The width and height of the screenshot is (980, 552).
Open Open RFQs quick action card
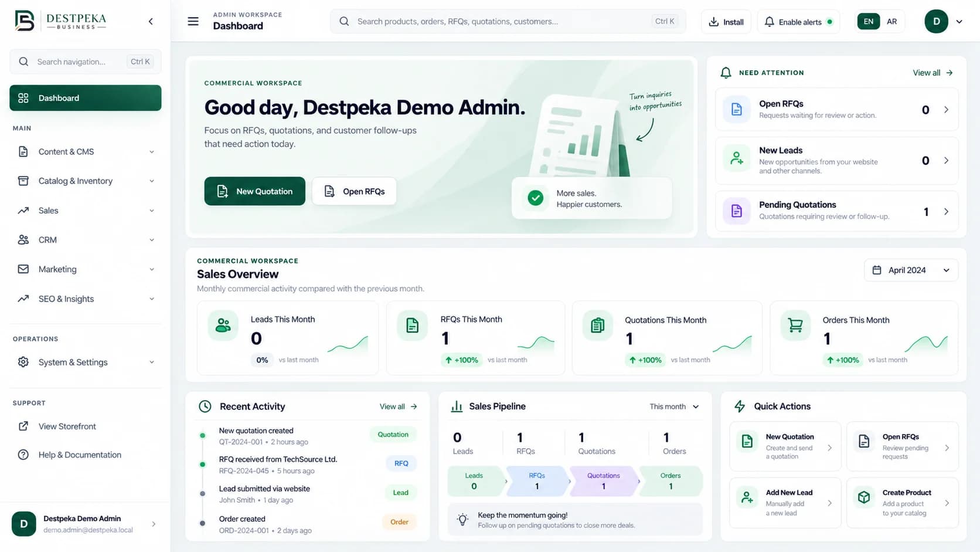(x=902, y=446)
